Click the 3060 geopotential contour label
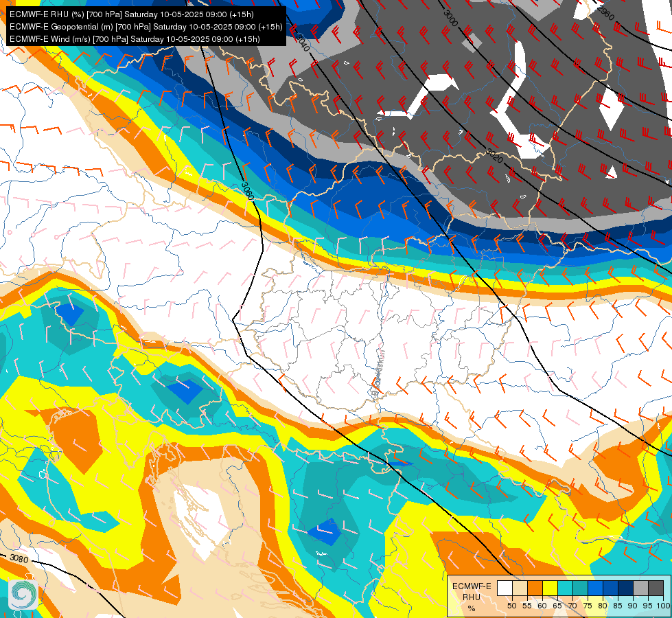672x618 pixels. [248, 191]
